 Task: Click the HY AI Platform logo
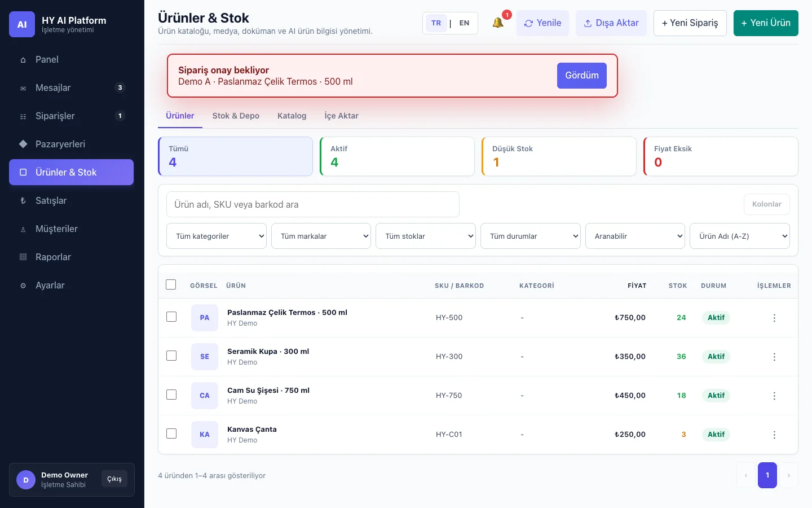pos(22,24)
